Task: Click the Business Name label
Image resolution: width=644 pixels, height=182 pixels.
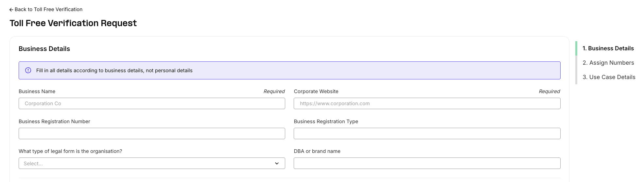Action: click(x=37, y=91)
